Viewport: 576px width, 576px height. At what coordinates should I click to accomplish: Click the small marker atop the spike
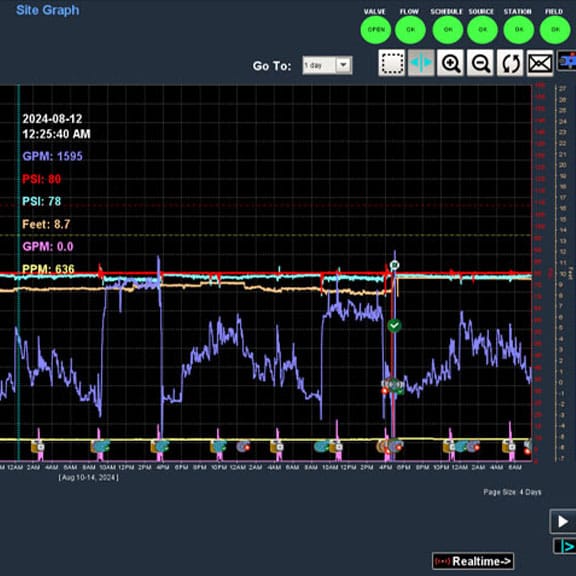tap(395, 265)
